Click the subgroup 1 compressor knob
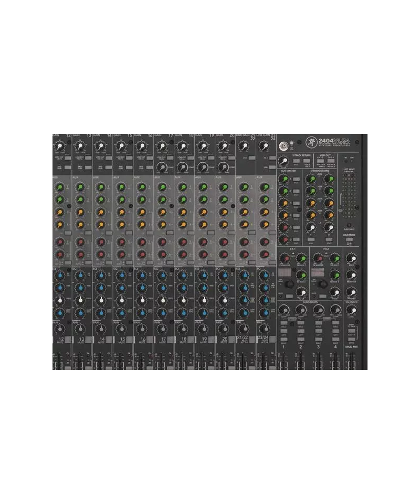 click(284, 310)
